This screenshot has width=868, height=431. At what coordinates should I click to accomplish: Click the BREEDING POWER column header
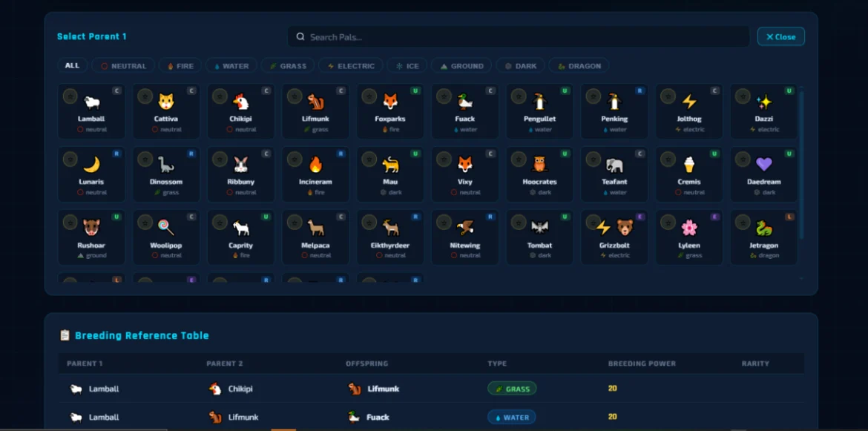pos(642,363)
